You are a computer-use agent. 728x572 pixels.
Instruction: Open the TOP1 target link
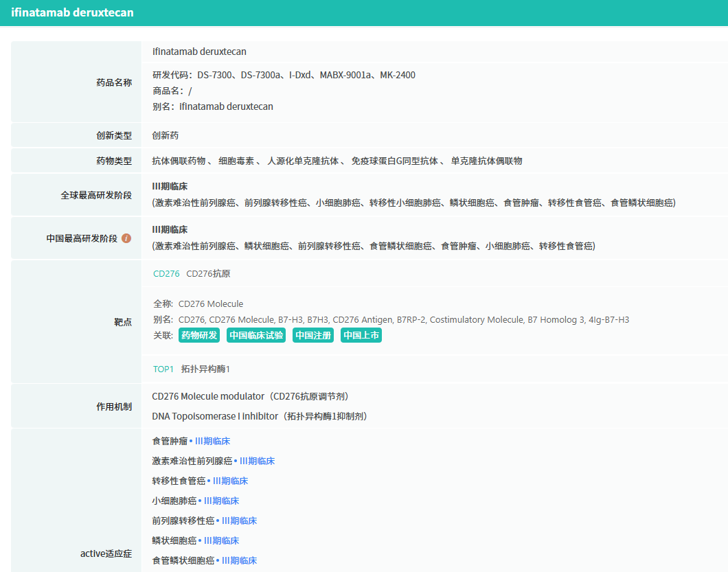click(x=163, y=369)
